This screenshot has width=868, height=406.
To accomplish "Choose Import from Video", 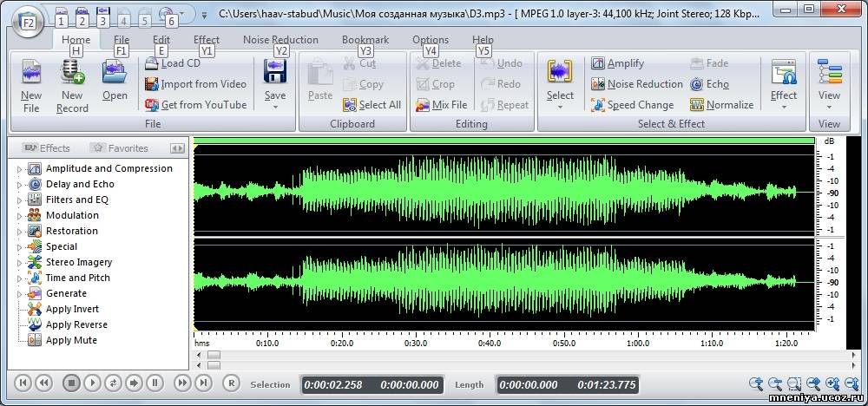I will pos(194,84).
